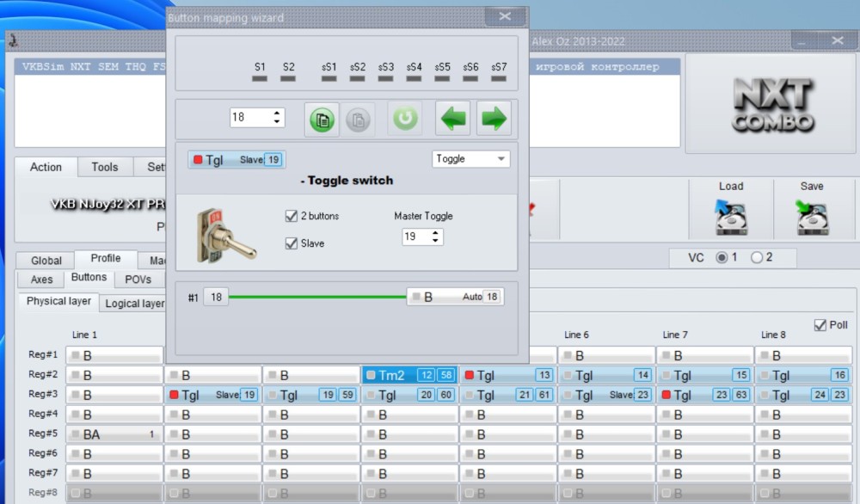The image size is (860, 504).
Task: Click the B Auto 18 mapping field
Action: tap(455, 297)
